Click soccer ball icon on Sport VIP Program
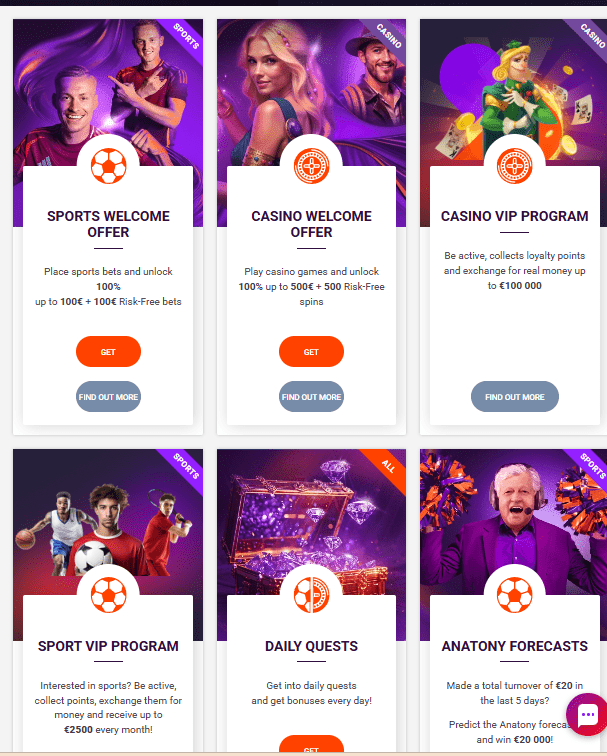 tap(108, 595)
